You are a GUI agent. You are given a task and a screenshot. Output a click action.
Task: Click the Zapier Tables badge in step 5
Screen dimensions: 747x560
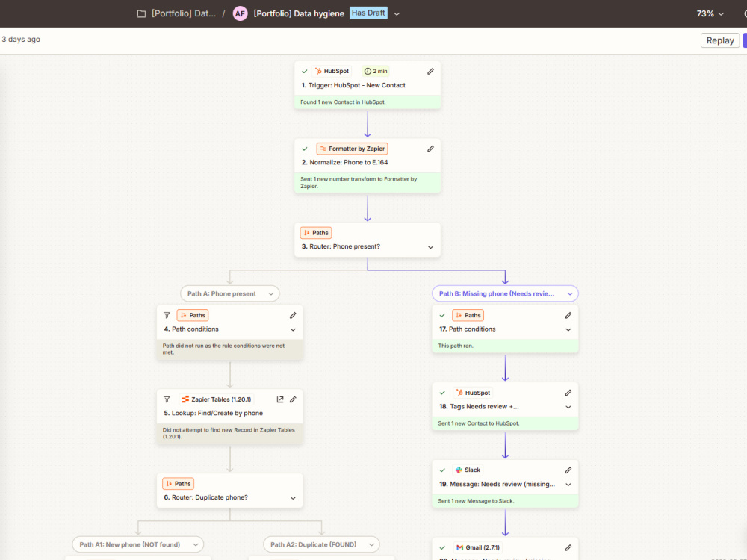[x=217, y=399]
